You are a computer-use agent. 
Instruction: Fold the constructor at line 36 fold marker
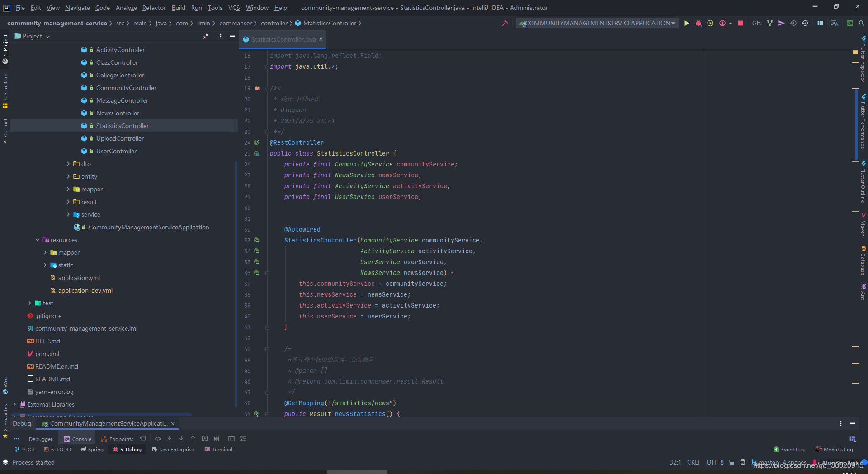tap(267, 273)
